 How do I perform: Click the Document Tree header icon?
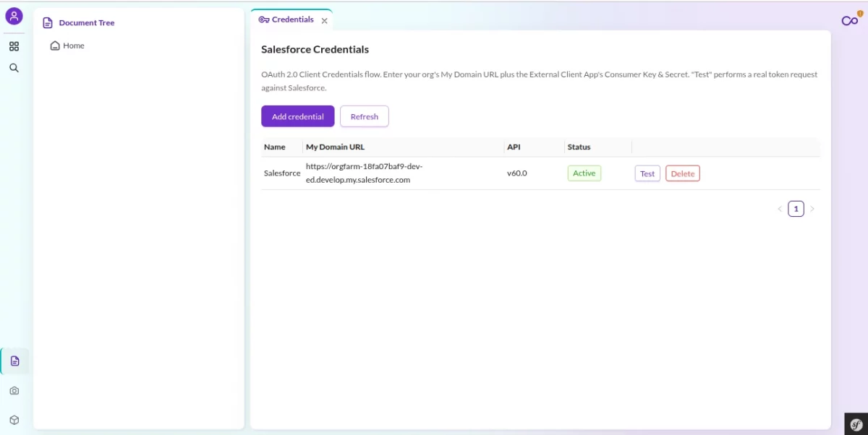[x=48, y=23]
